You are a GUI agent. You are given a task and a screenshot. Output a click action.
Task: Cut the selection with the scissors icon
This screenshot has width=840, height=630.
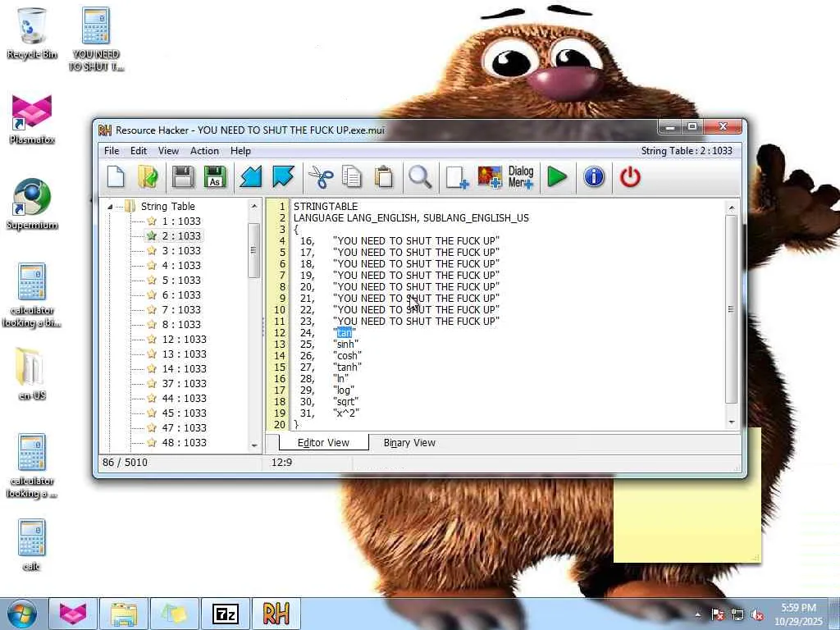coord(321,177)
